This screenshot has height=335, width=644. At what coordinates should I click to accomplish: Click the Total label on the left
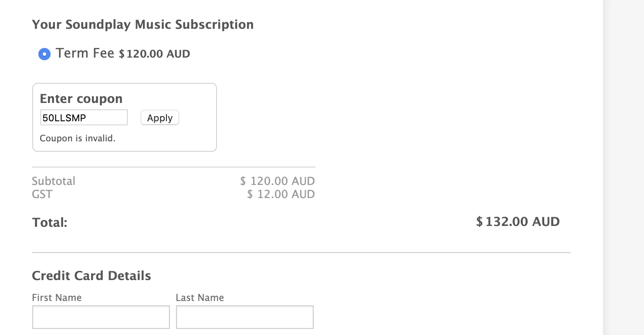(x=50, y=222)
